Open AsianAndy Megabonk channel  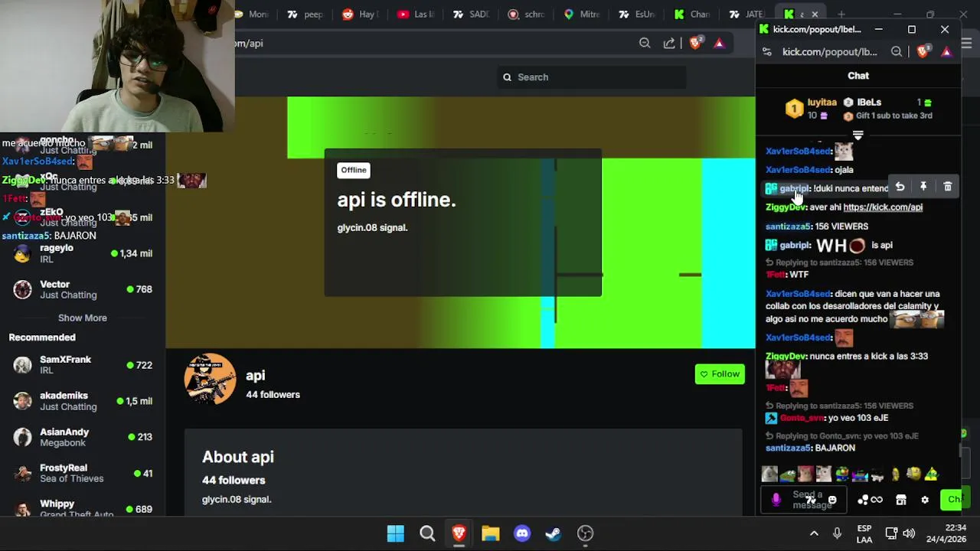[83, 437]
